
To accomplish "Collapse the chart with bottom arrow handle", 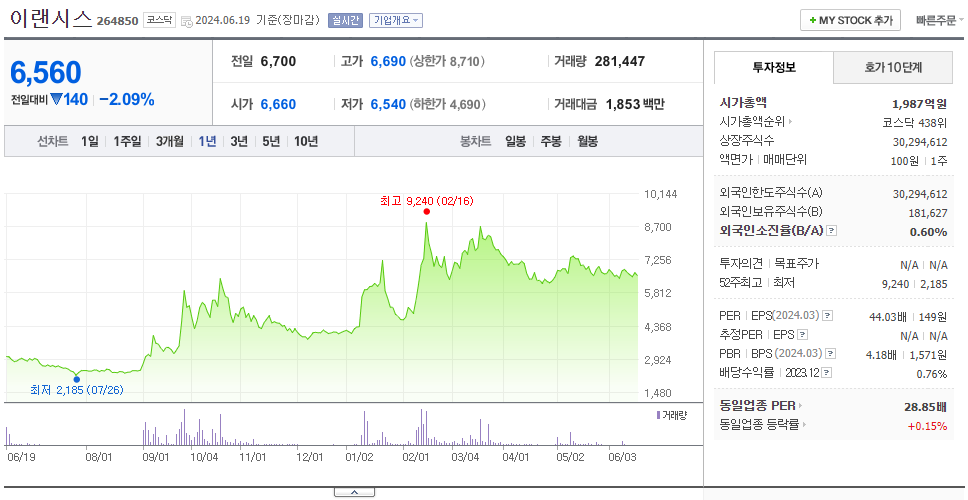I will 354,492.
